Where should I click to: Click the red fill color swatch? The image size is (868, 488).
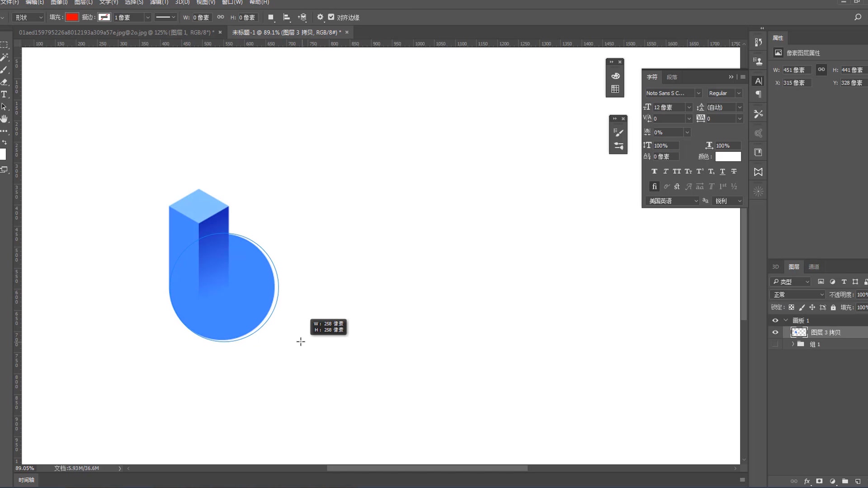pos(72,17)
